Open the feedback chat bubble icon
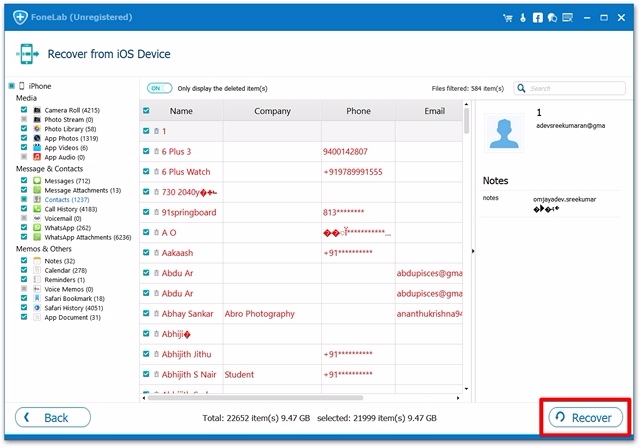 [552, 18]
